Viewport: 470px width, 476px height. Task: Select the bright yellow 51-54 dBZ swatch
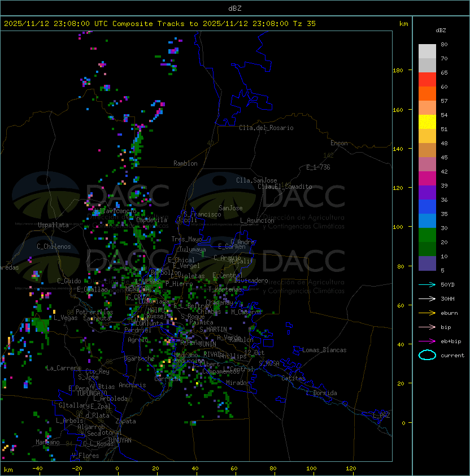pyautogui.click(x=427, y=122)
